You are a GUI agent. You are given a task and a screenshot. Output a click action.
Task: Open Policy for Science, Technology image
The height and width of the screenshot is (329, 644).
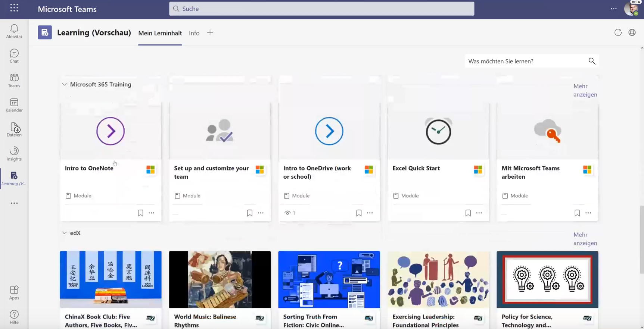point(547,279)
